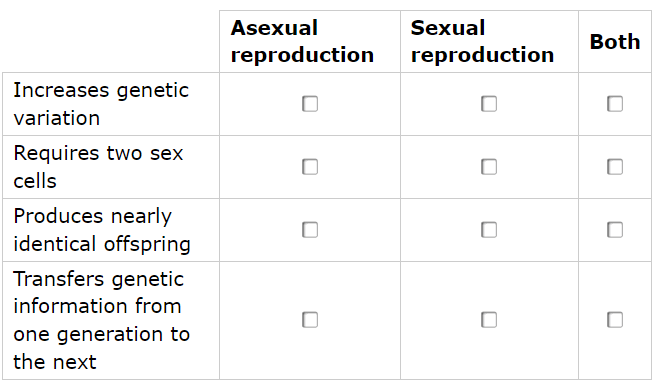Mark Asexual reproduction for Transfers genetic information
The width and height of the screenshot is (658, 389).
[310, 320]
